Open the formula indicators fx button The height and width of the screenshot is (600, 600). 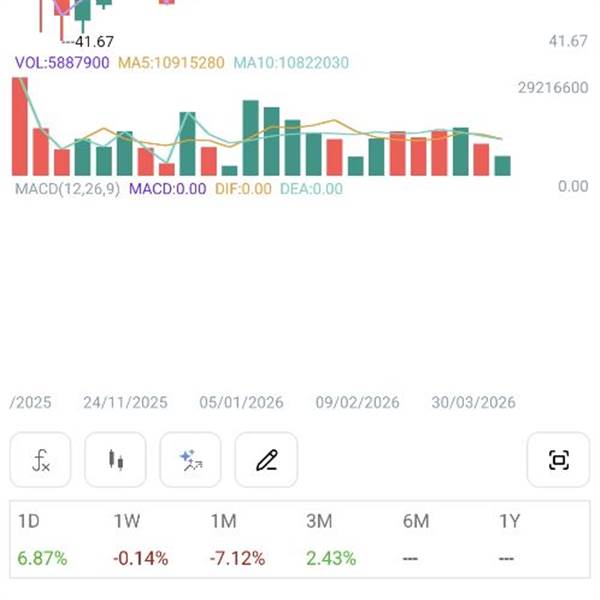tap(40, 461)
